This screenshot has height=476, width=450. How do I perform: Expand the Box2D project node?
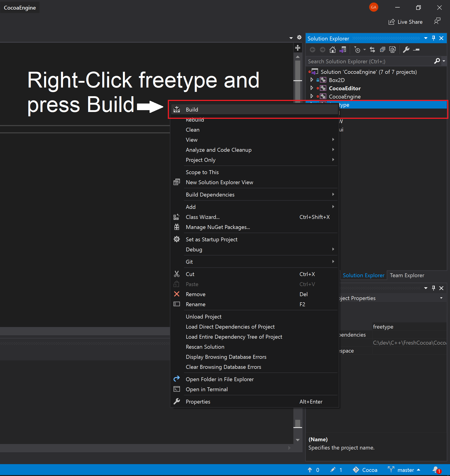point(312,80)
